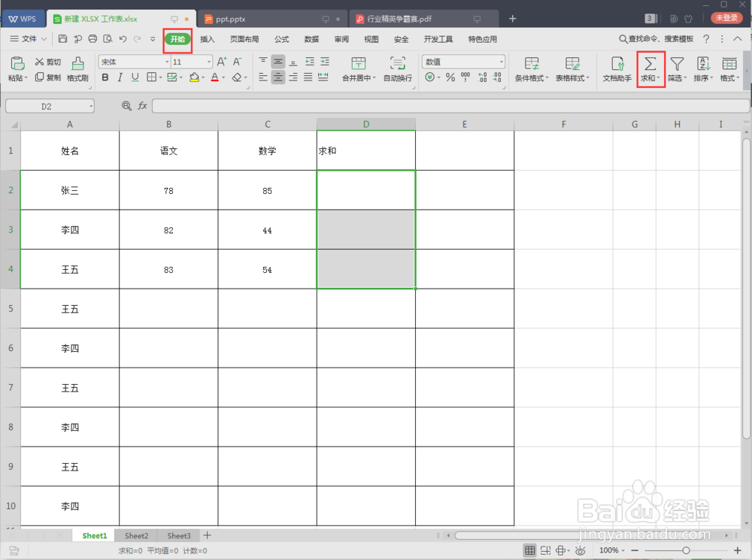This screenshot has height=560, width=752.
Task: Click the Filter (筛选) funnel icon
Action: (x=677, y=64)
